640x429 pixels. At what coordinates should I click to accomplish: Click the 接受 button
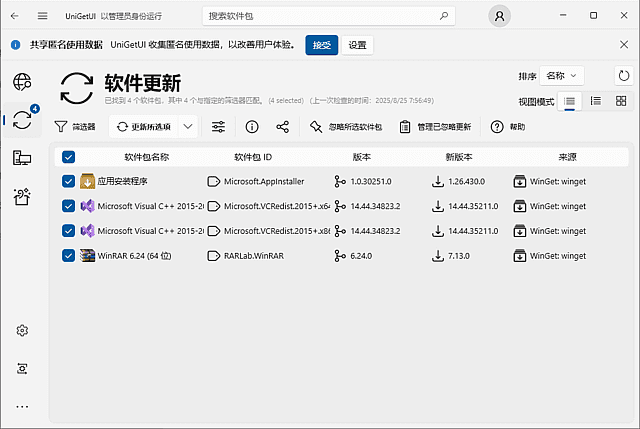[x=321, y=45]
